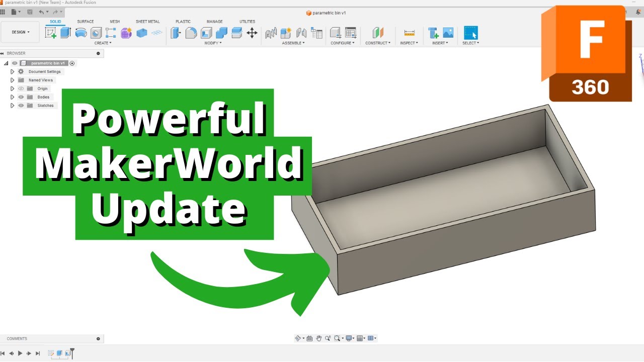Select the Move/Copy tool

(252, 33)
